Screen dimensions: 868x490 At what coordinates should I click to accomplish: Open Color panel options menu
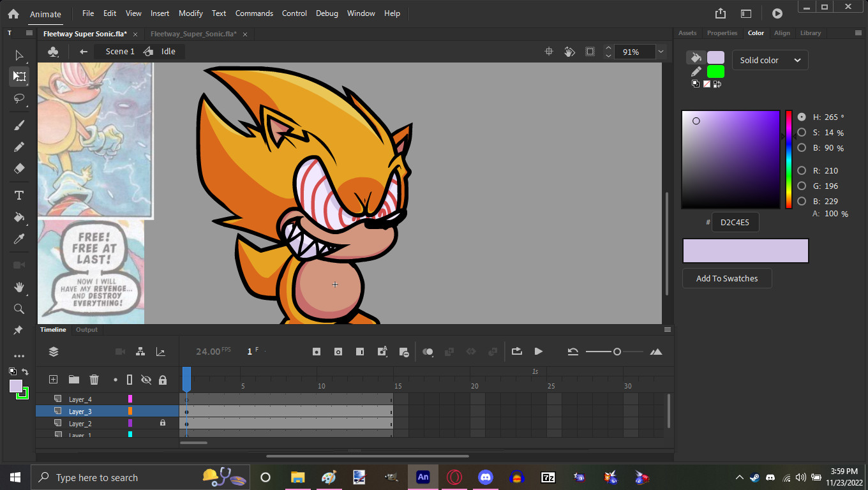859,33
